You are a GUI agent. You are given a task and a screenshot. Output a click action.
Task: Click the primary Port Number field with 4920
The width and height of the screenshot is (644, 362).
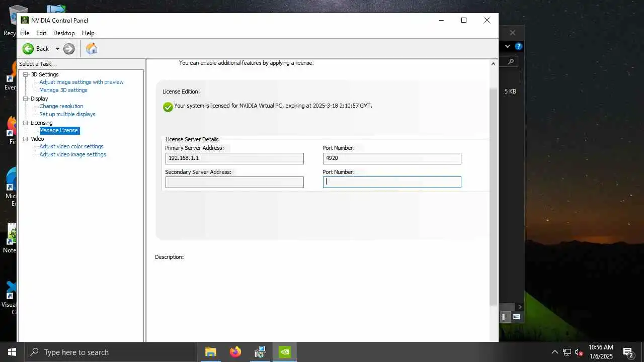click(392, 158)
